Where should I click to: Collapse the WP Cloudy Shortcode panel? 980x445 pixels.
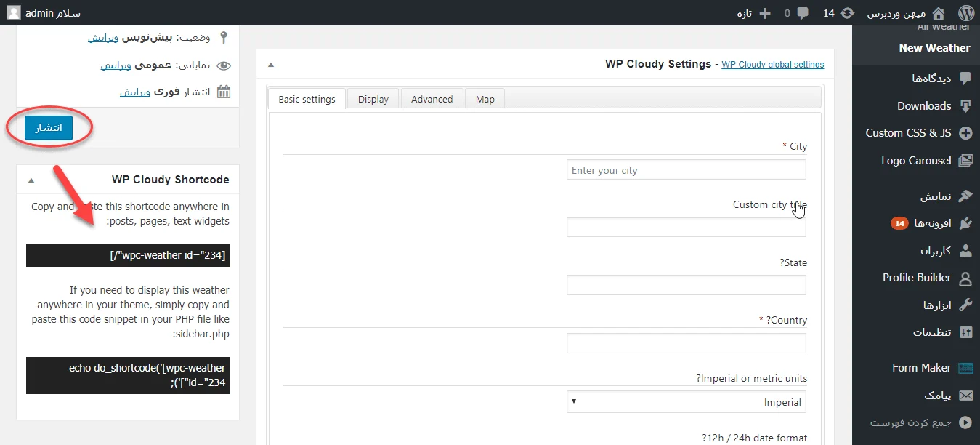coord(31,180)
